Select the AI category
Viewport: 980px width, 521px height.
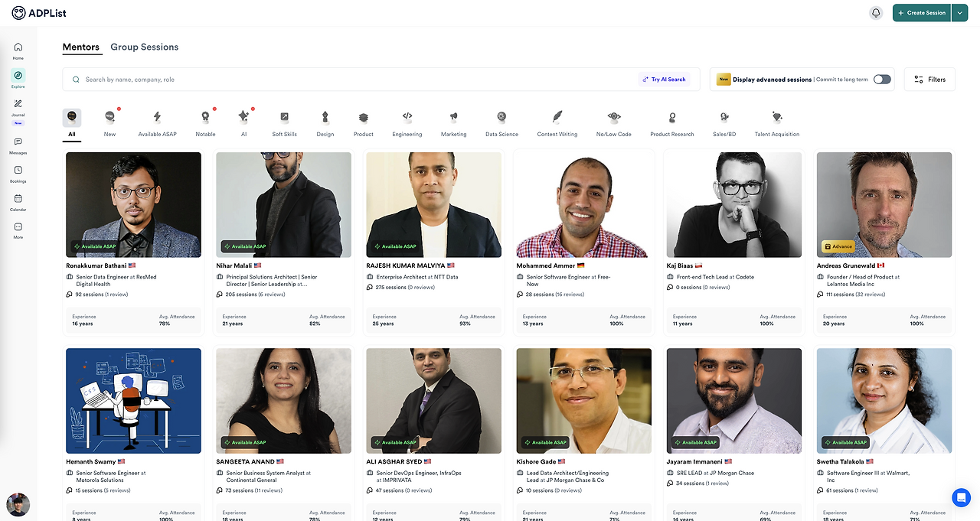click(243, 123)
